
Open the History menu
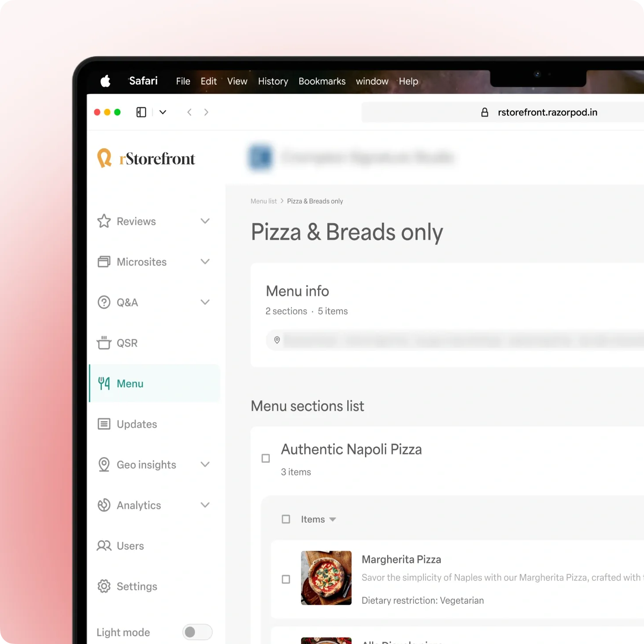(x=273, y=81)
